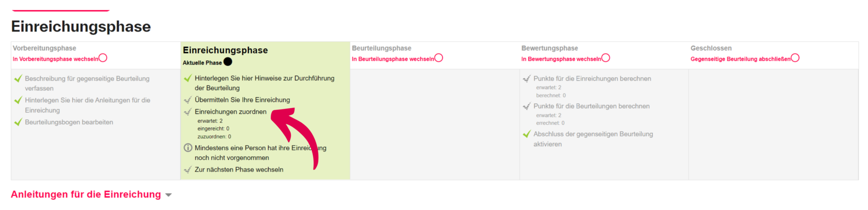
Task: Expand 'Anleitungen für die Einreichung' arrow
Action: [169, 195]
